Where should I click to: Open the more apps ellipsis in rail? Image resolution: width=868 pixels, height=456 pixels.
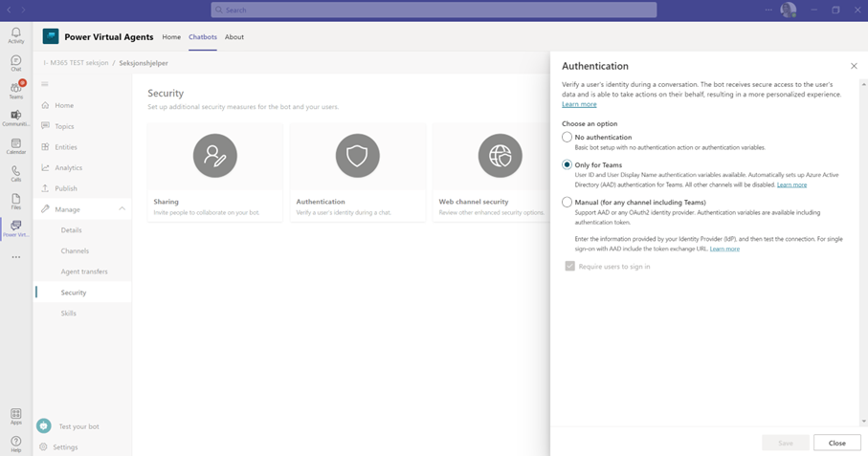(x=16, y=257)
